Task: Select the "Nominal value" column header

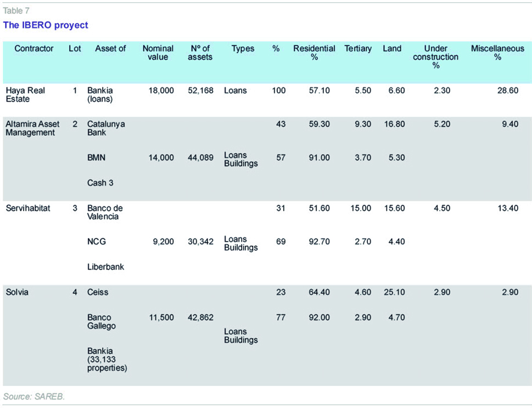Action: click(x=158, y=53)
